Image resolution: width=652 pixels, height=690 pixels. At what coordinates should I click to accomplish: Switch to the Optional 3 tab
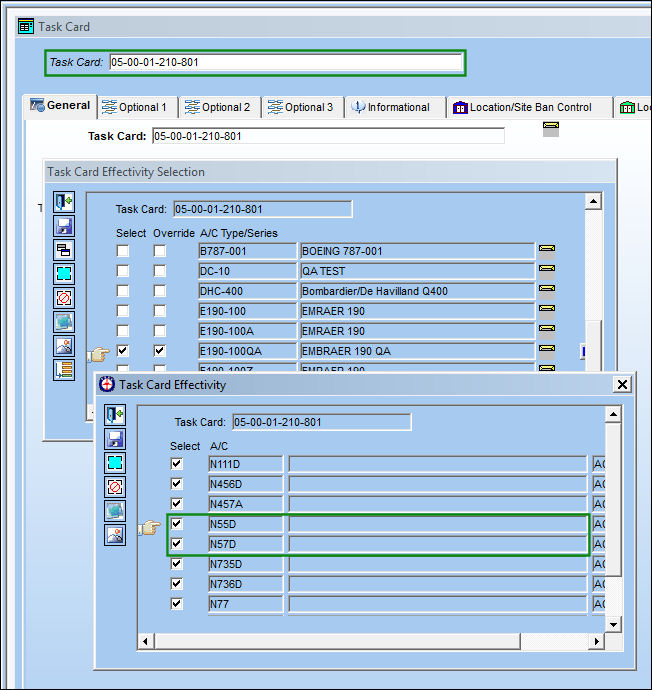pos(303,107)
